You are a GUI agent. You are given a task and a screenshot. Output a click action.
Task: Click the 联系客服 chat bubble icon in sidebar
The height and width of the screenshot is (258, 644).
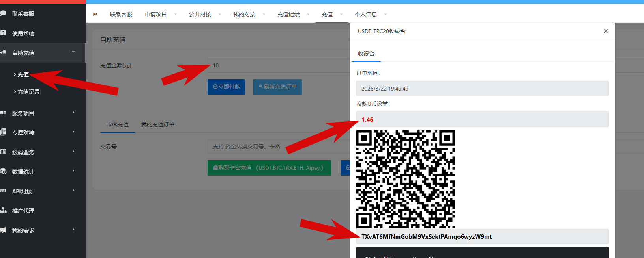coord(3,13)
